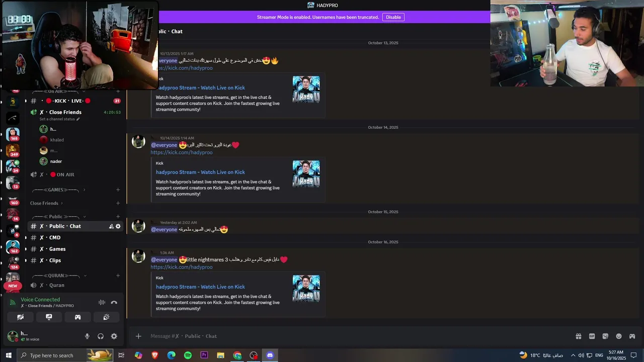Collapse the QURAN category
The image size is (644, 362).
(x=59, y=276)
